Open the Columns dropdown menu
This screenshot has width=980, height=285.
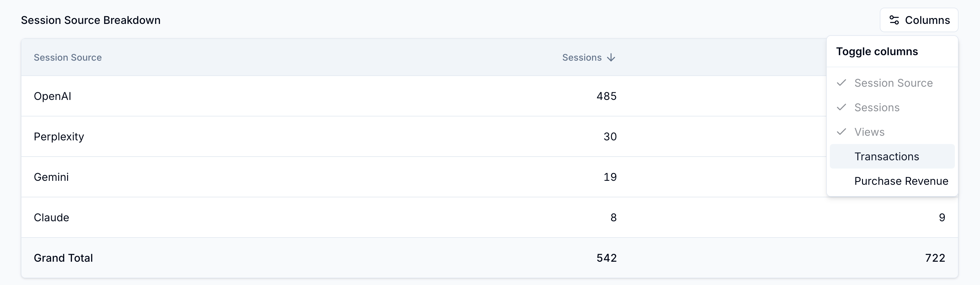(919, 20)
